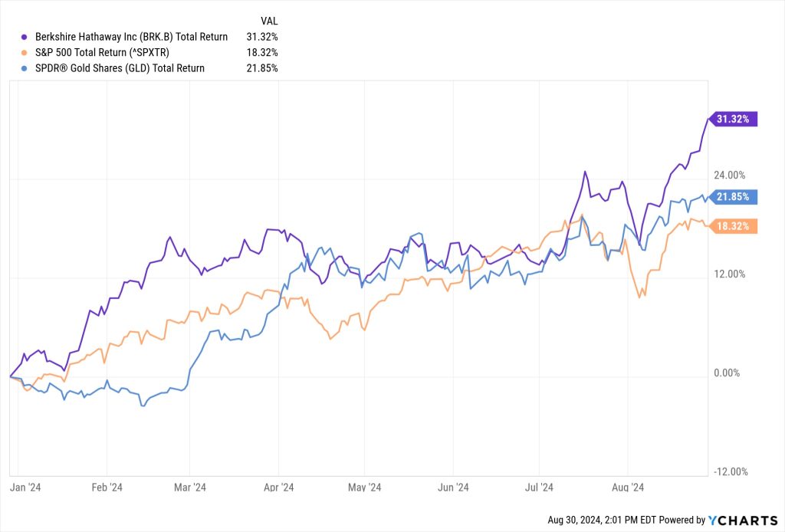Screen dimensions: 785x532
Task: Click the purple Berkshire Hathaway legend dot
Action: click(25, 37)
